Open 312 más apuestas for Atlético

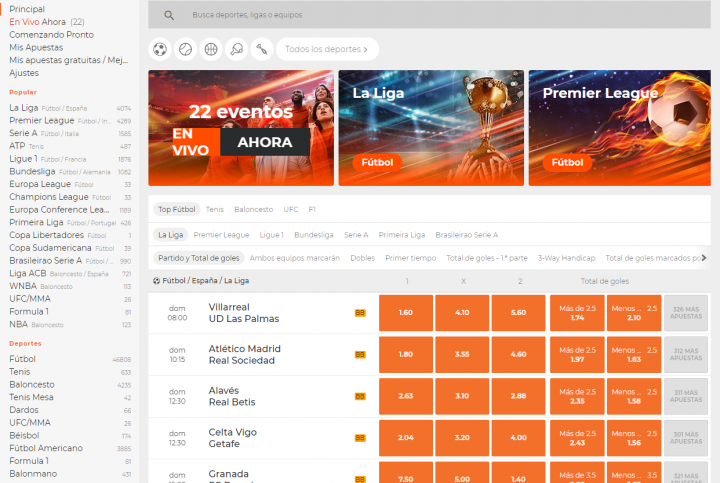point(686,354)
